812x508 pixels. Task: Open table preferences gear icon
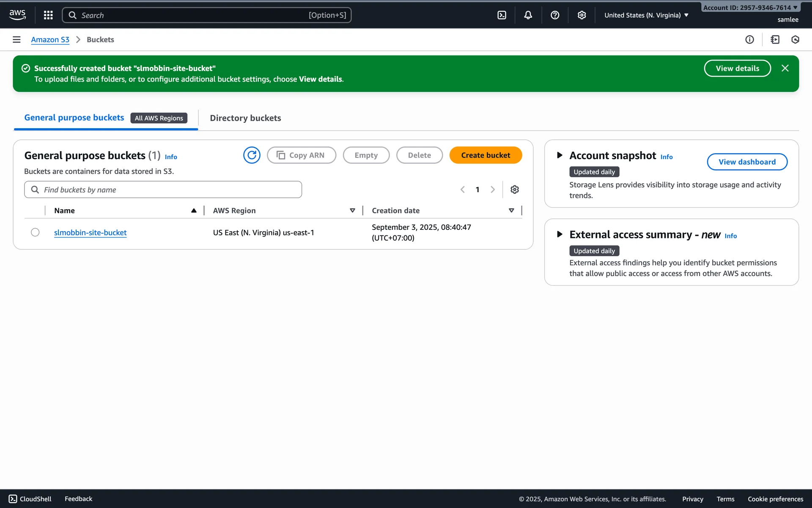pyautogui.click(x=514, y=190)
